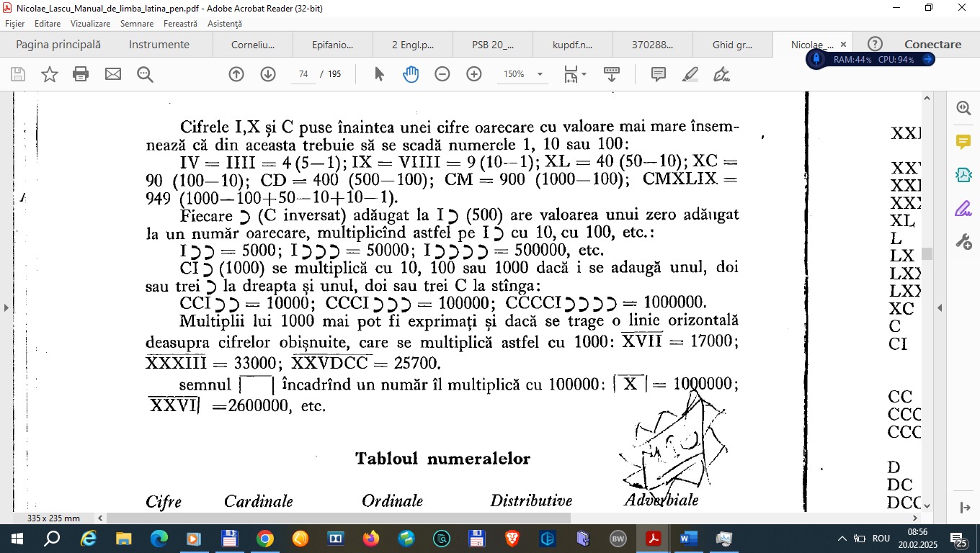
Task: Open the Semnare menu
Action: click(x=137, y=24)
